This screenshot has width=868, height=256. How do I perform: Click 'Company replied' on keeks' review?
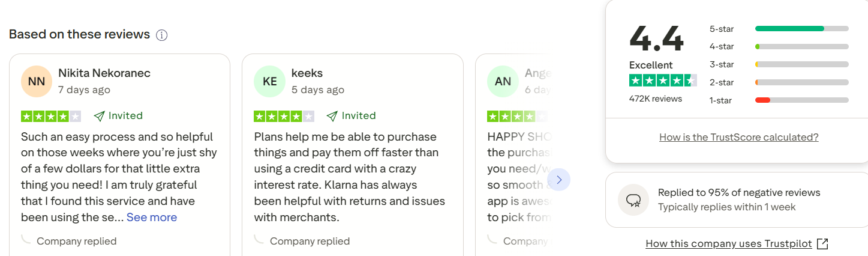(x=310, y=242)
